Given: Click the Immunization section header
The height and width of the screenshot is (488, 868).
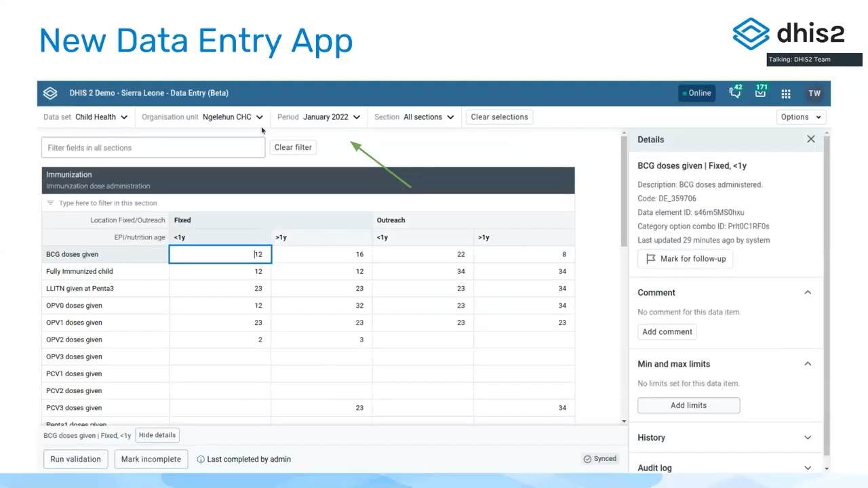Looking at the screenshot, I should tap(308, 180).
